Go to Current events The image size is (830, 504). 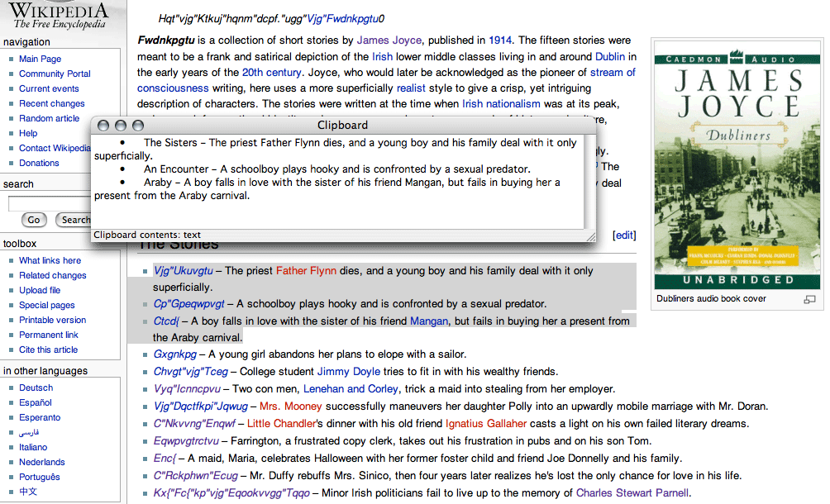point(49,88)
